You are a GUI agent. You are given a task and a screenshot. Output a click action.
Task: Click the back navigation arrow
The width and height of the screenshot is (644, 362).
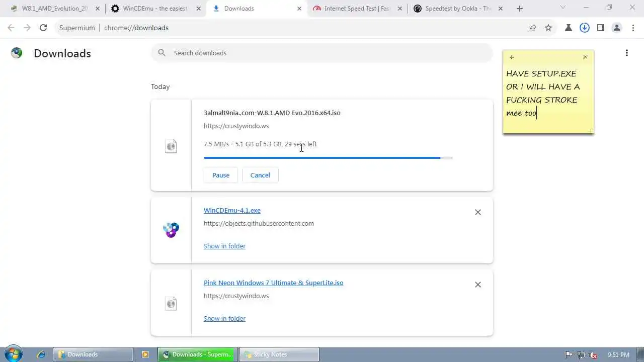(11, 28)
